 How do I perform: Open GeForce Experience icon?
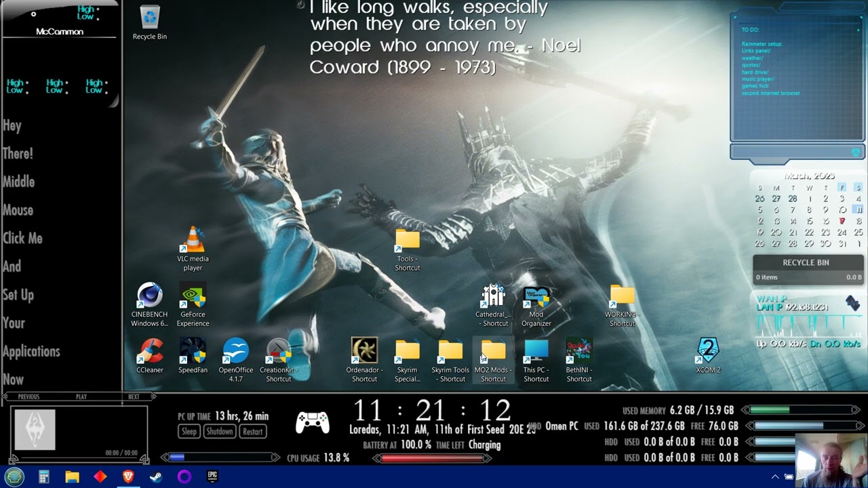click(193, 305)
